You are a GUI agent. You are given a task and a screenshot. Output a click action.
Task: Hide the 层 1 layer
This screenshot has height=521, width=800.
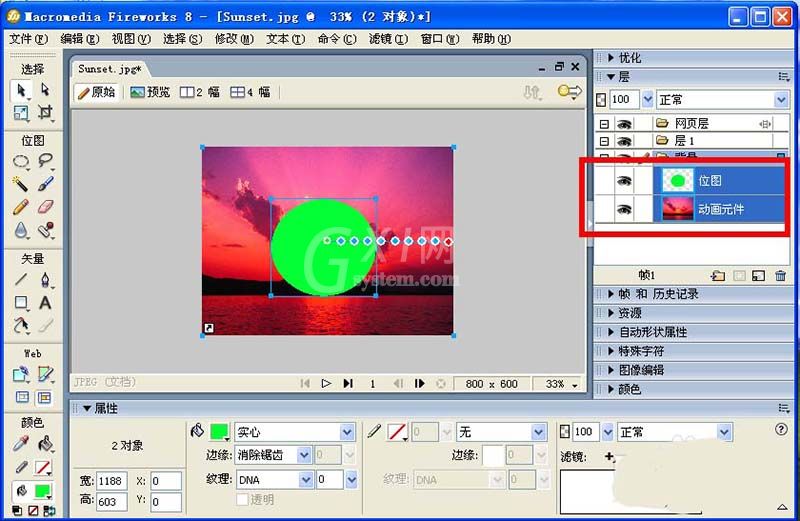pyautogui.click(x=624, y=141)
